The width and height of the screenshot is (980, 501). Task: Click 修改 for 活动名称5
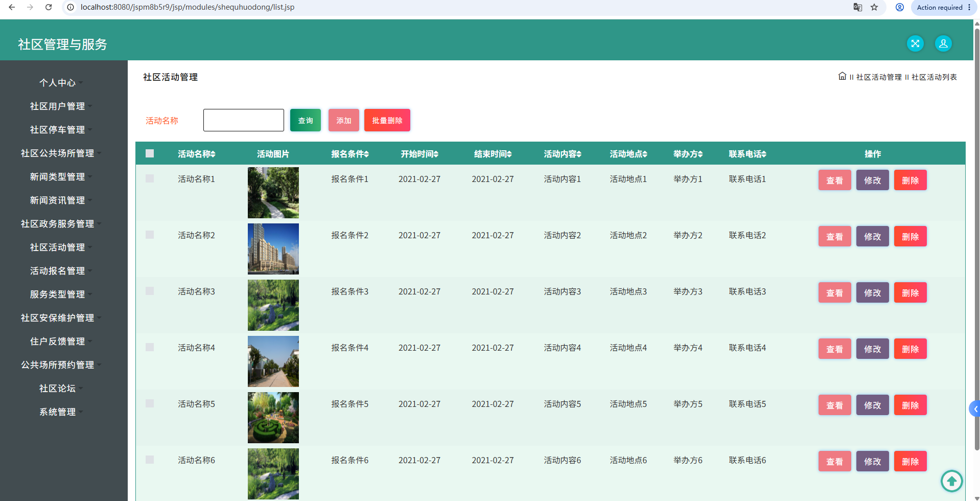point(872,405)
